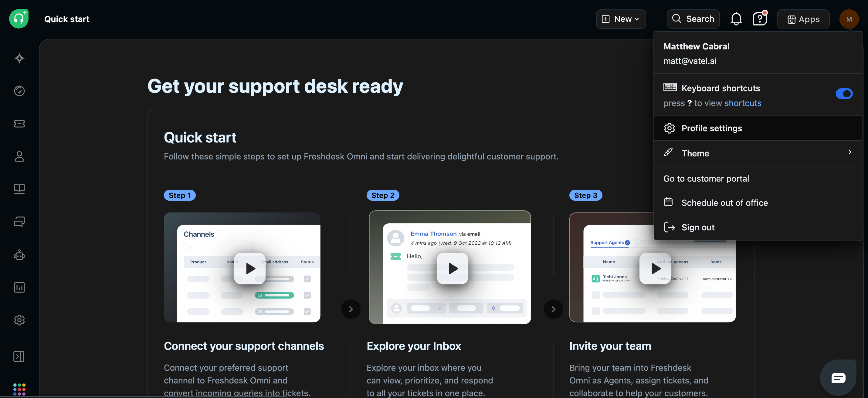This screenshot has width=868, height=398.
Task: Click Invite your team heading
Action: (x=610, y=346)
